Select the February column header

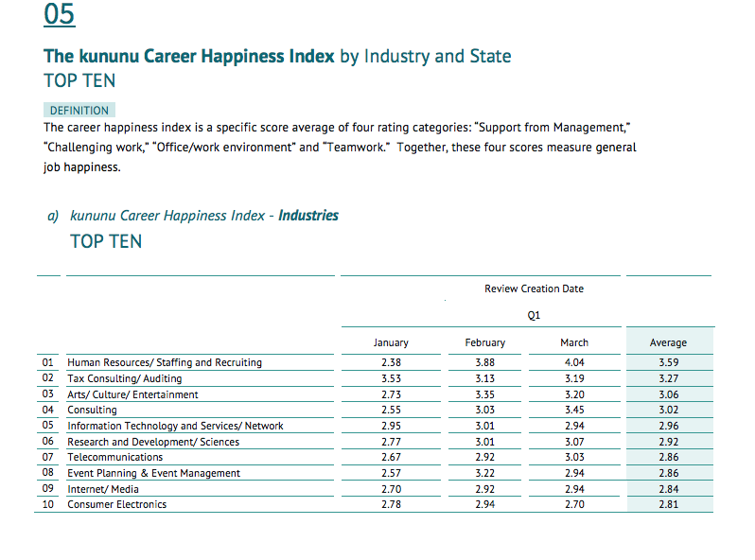pyautogui.click(x=484, y=342)
